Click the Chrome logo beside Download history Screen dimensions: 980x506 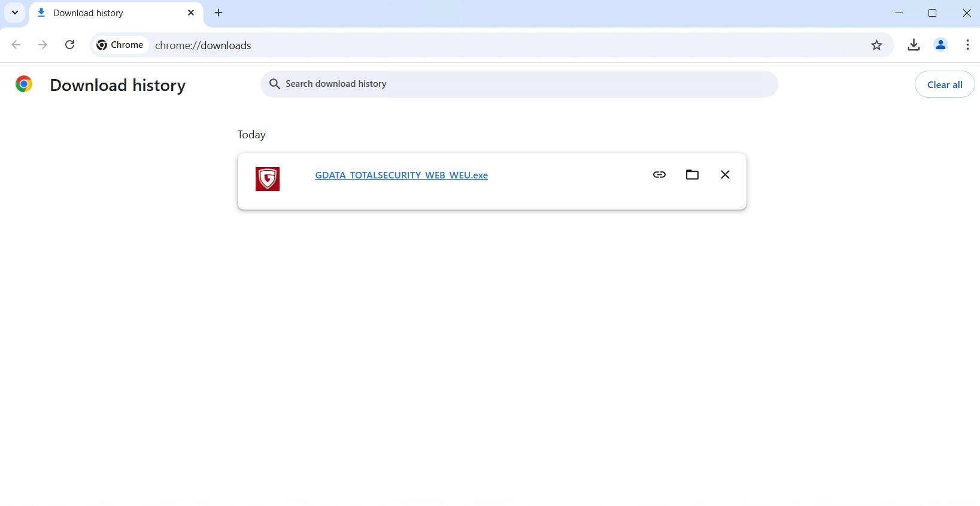pos(24,84)
